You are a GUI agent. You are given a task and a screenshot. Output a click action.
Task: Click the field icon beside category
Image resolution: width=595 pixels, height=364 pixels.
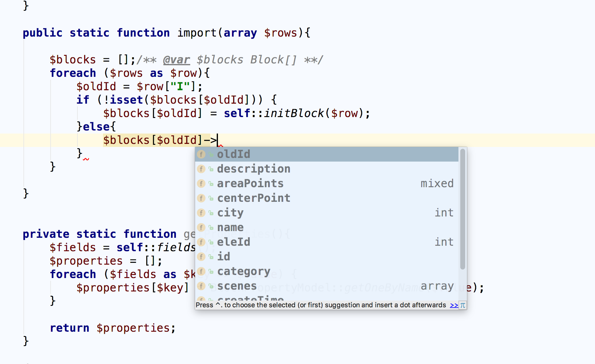click(x=201, y=271)
